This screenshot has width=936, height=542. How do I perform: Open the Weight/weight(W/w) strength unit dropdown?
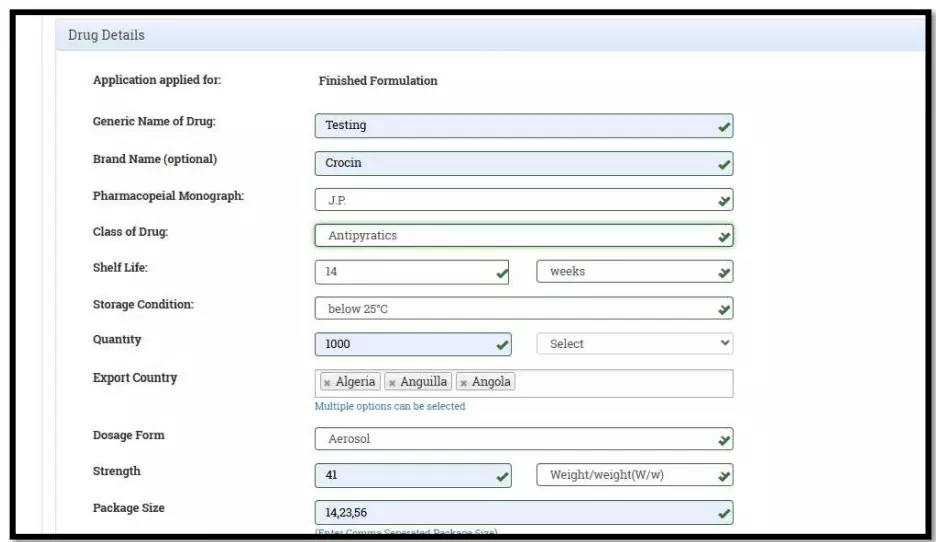coord(634,476)
